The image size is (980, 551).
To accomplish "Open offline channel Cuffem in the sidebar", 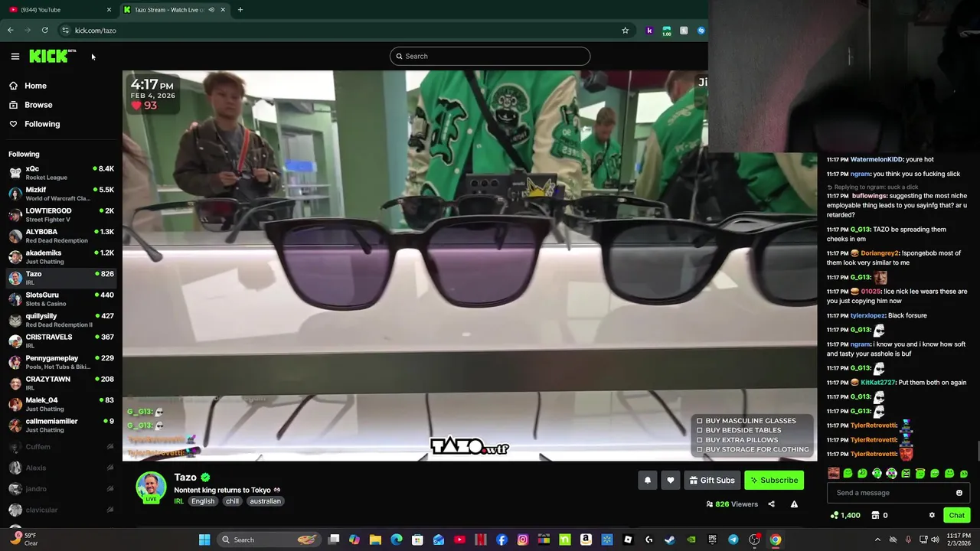I will coord(61,447).
